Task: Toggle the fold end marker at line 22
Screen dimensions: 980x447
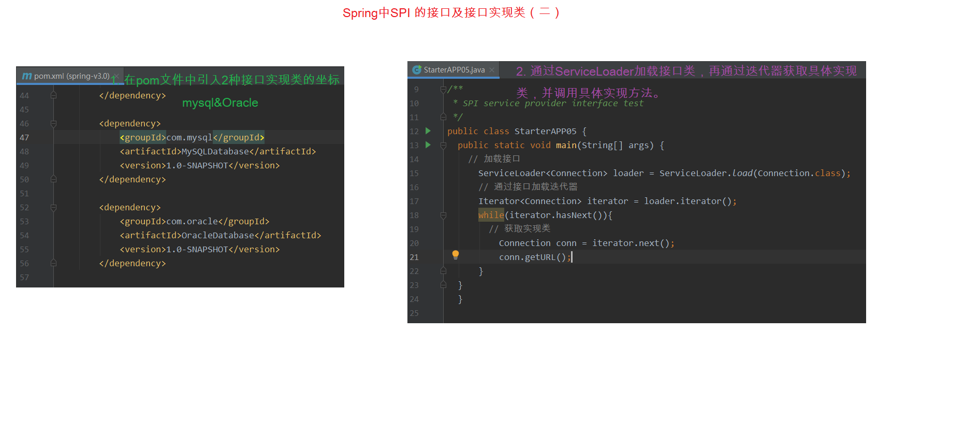Action: click(x=443, y=271)
